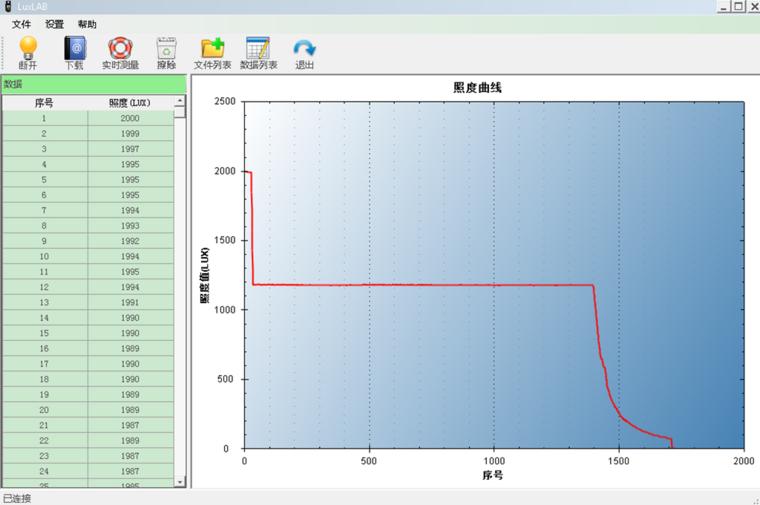Minimize the LuxLAB window
This screenshot has height=505, width=760.
pos(723,6)
